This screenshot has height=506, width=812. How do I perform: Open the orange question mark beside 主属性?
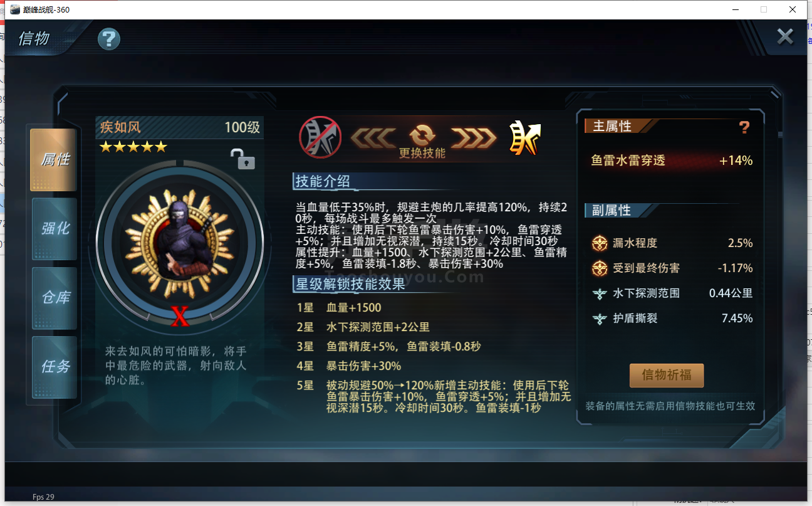pyautogui.click(x=744, y=127)
